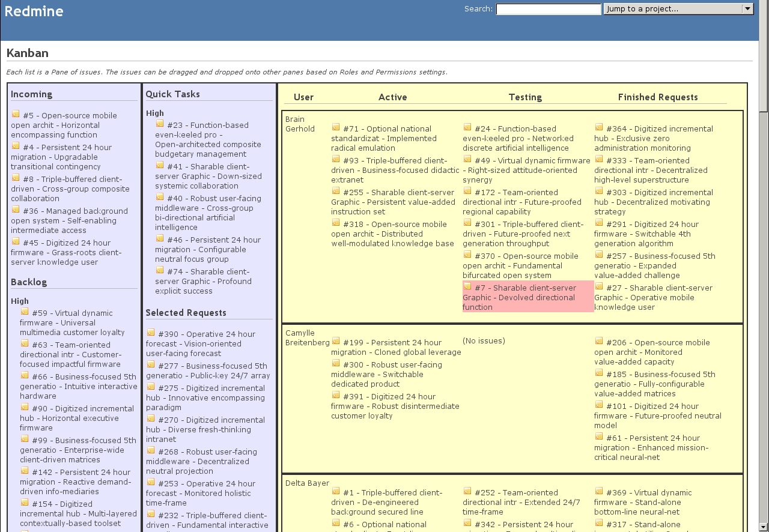769x532 pixels.
Task: Open issue #1 Triple-buffered client-driven
Action: [x=386, y=503]
